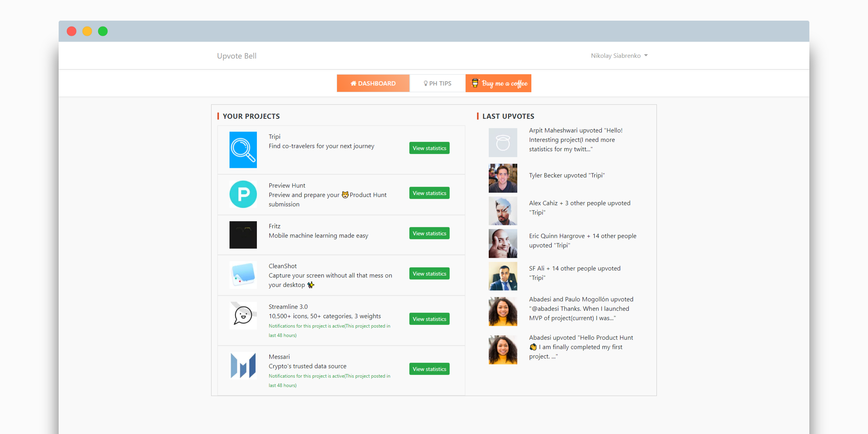868x434 pixels.
Task: Click "Crypto's trusted data source" text
Action: 307,366
